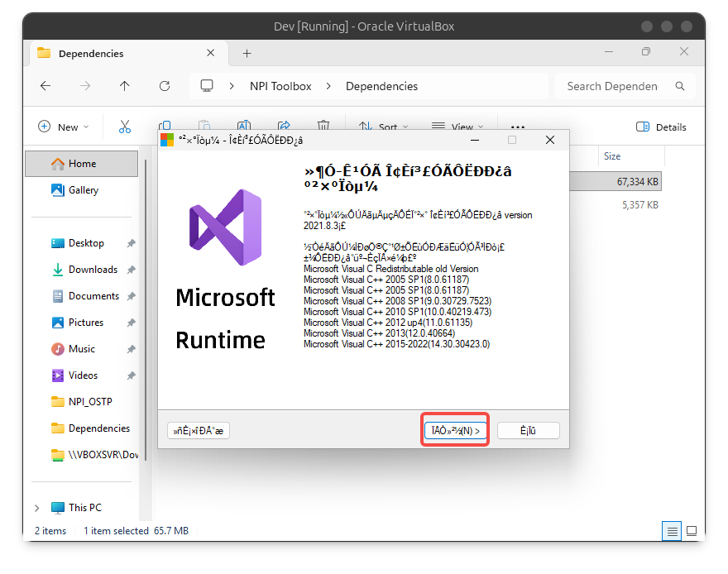Refresh the Dependencies folder view
The width and height of the screenshot is (728, 574).
coord(165,86)
